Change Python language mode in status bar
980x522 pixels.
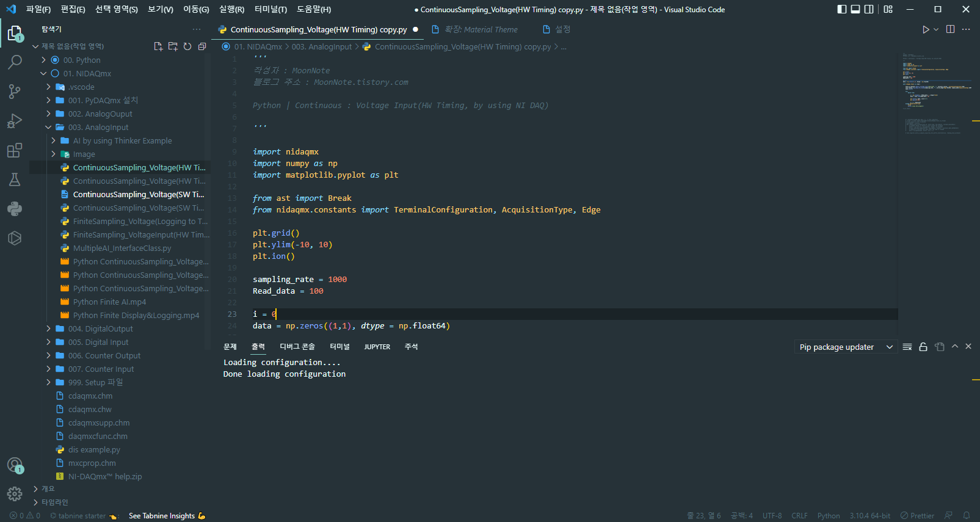(829, 516)
